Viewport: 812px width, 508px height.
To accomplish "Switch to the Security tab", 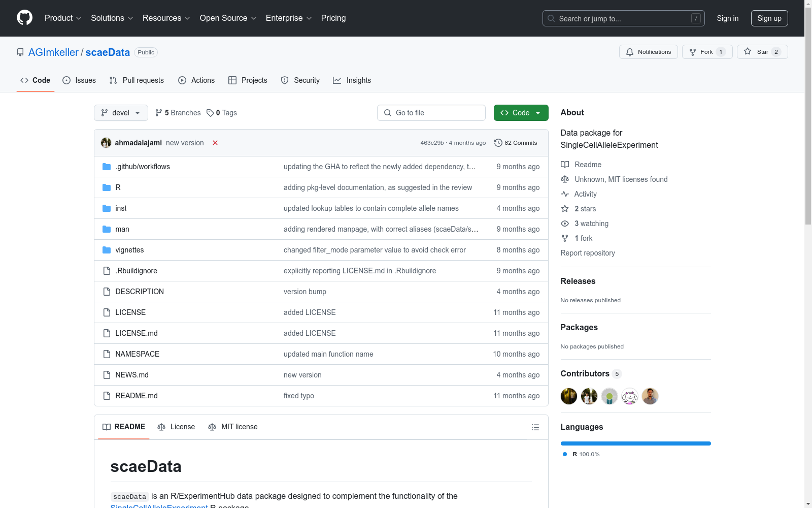I will click(300, 80).
